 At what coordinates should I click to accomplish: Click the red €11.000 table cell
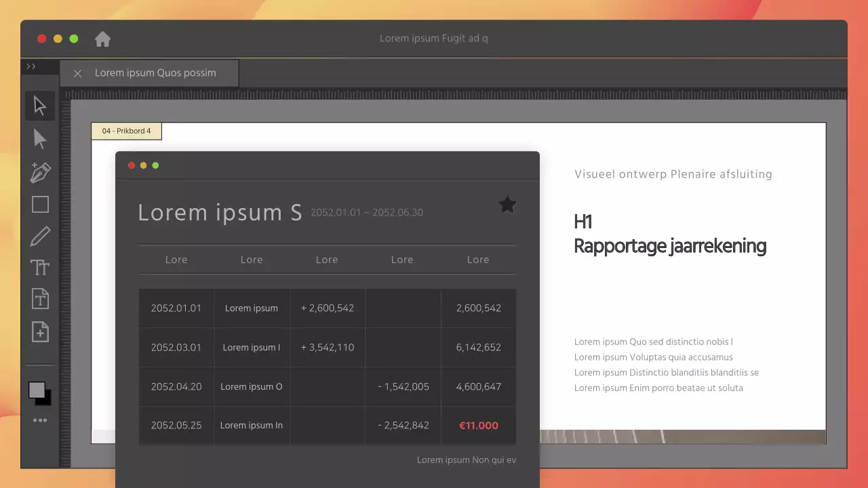(478, 426)
